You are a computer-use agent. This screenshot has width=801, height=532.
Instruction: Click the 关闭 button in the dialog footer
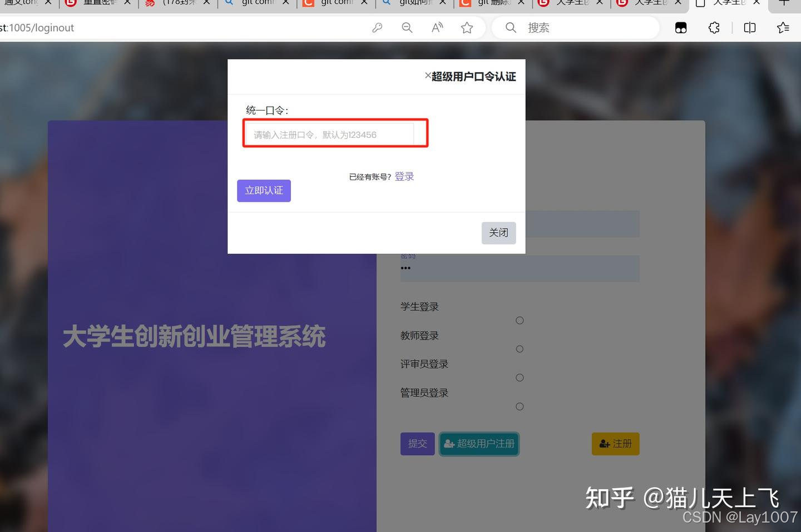coord(498,232)
